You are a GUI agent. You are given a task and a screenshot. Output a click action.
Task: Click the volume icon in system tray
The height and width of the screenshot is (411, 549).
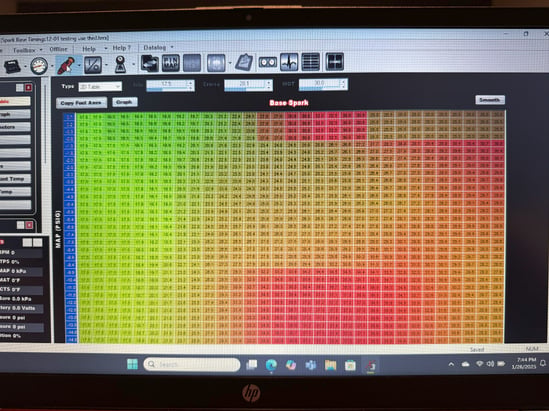tap(490, 364)
